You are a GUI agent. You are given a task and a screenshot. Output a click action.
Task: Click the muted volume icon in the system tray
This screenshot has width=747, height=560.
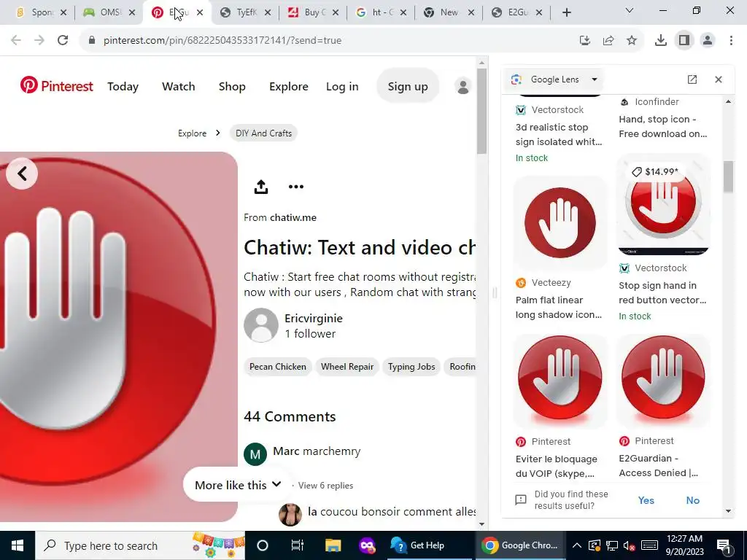click(630, 545)
